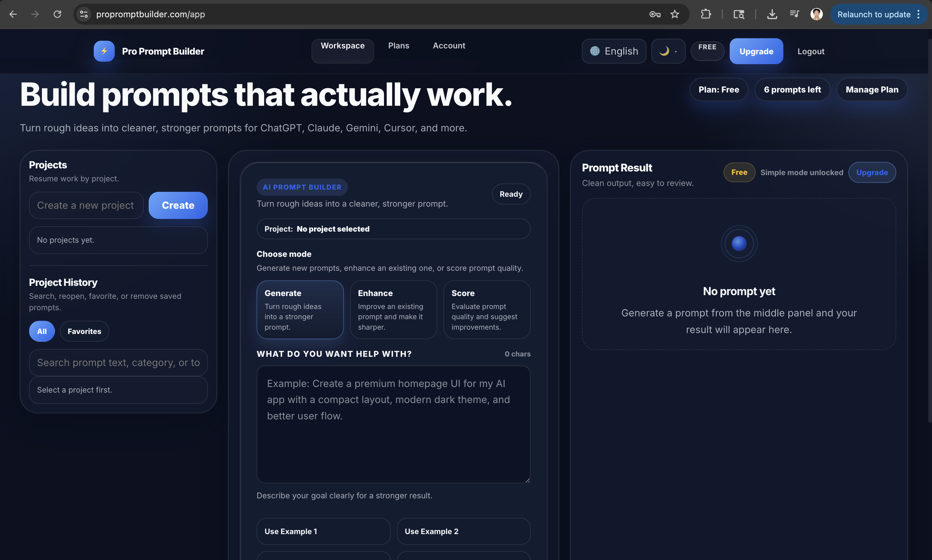Bookmark this page with the star icon
The width and height of the screenshot is (932, 560).
[x=675, y=14]
